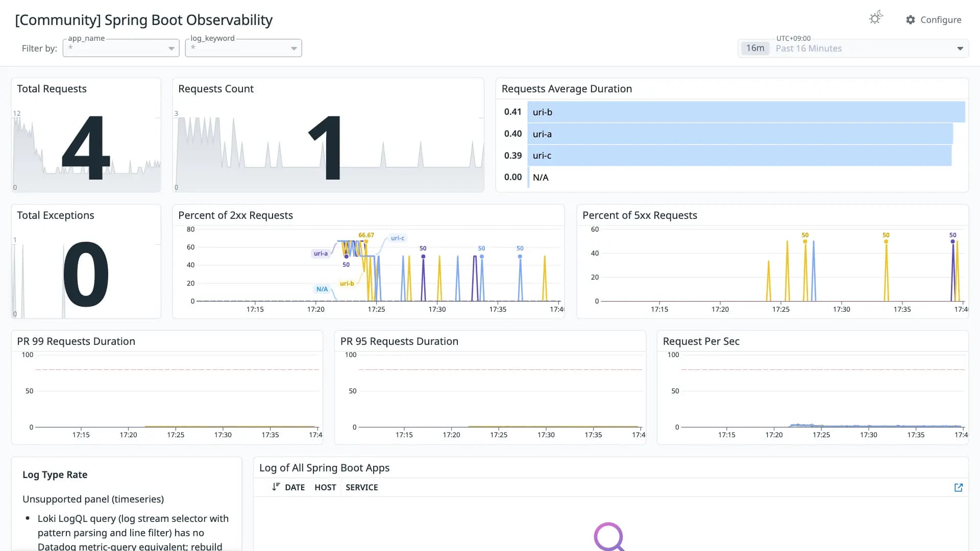Expand the app_name filter dropdown
The height and width of the screenshot is (551, 980).
click(x=121, y=48)
